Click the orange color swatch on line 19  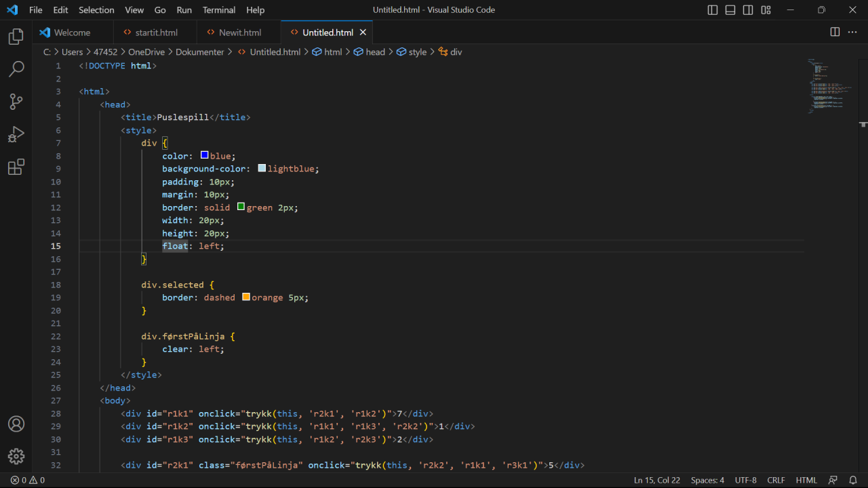pyautogui.click(x=246, y=298)
